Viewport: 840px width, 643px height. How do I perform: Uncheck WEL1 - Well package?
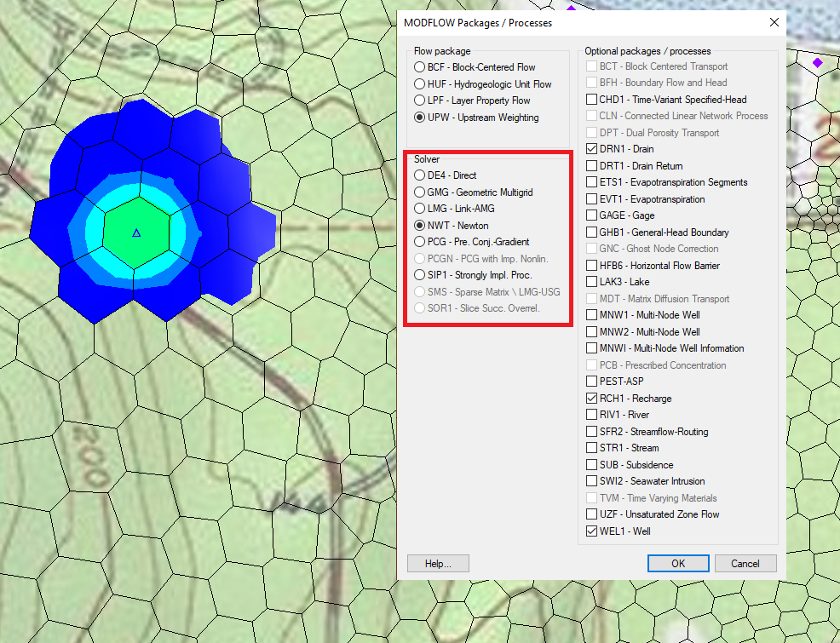click(x=591, y=531)
